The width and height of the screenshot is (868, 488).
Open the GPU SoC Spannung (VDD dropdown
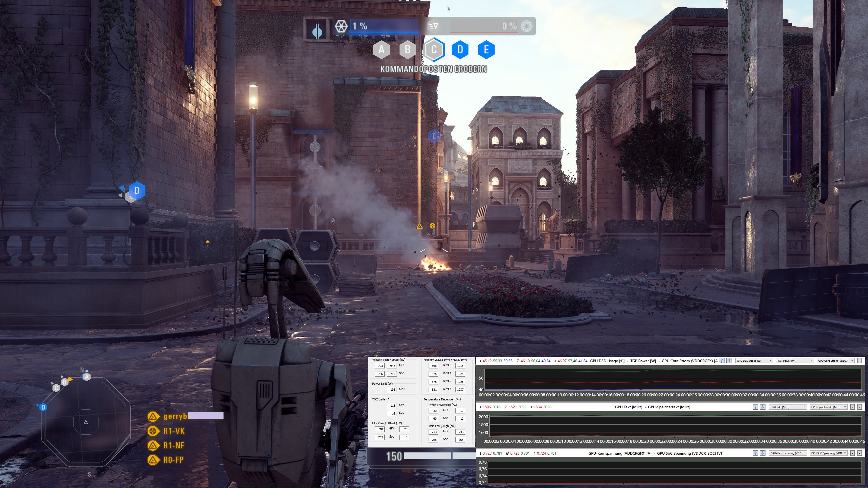[x=829, y=453]
